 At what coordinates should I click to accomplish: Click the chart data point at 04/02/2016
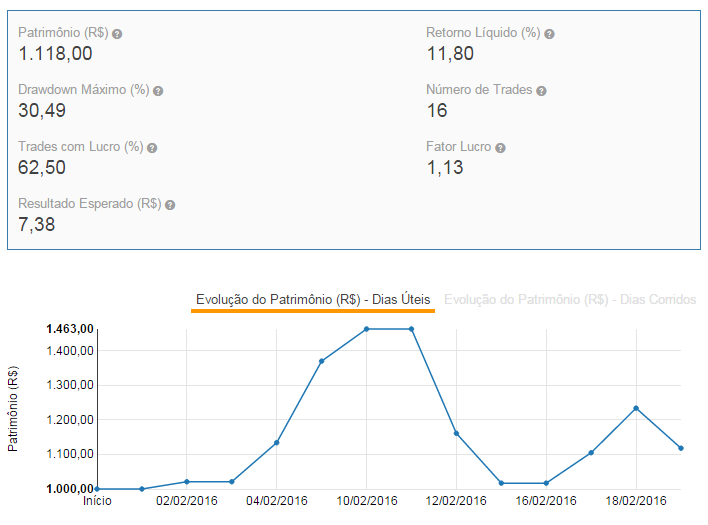point(277,442)
